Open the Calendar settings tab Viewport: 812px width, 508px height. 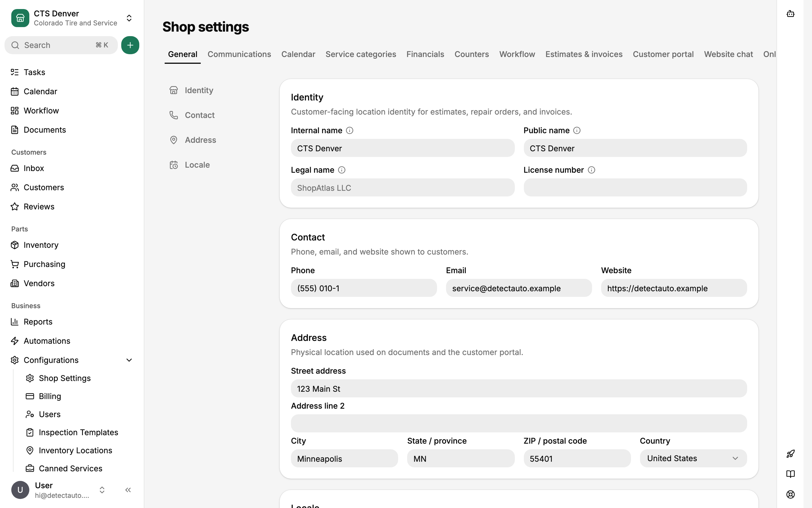(298, 54)
